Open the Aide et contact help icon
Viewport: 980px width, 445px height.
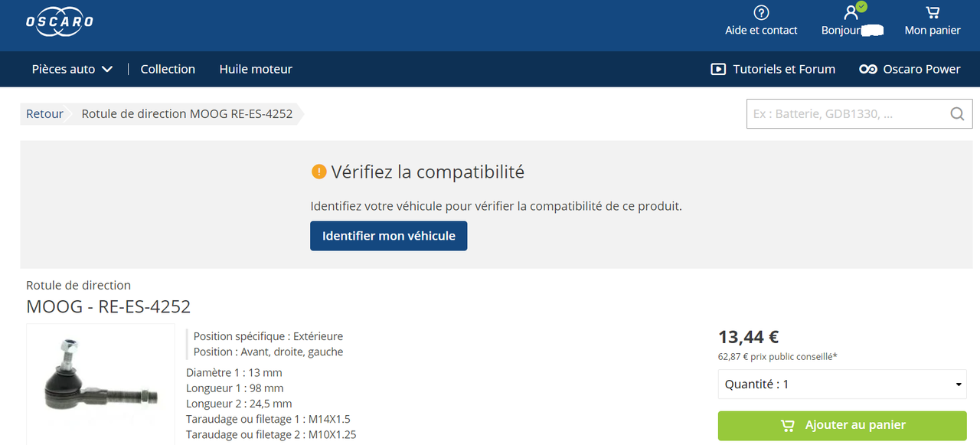761,12
